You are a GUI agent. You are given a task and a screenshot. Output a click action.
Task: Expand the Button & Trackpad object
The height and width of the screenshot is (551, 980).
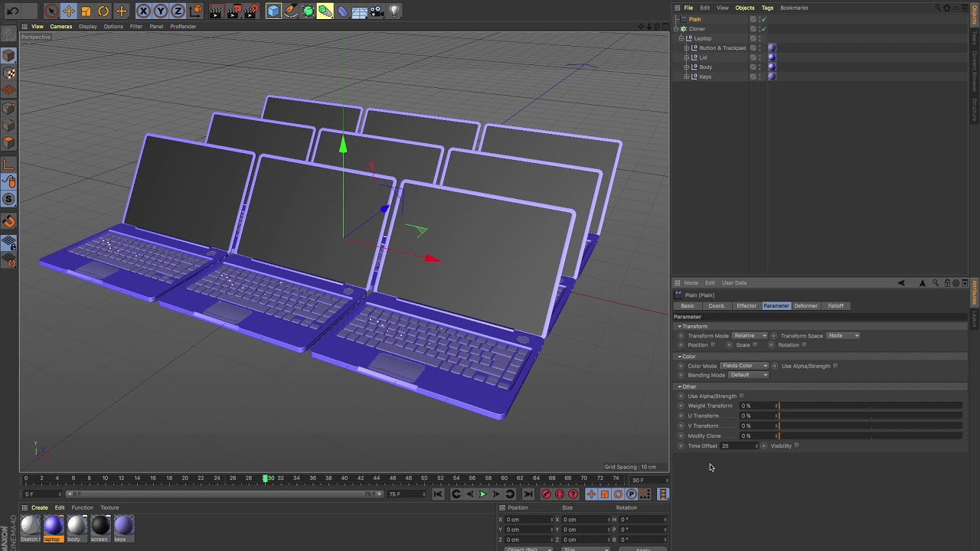point(687,47)
